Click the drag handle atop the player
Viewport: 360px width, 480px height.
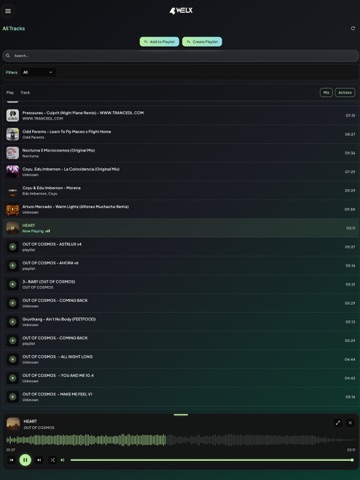181,415
